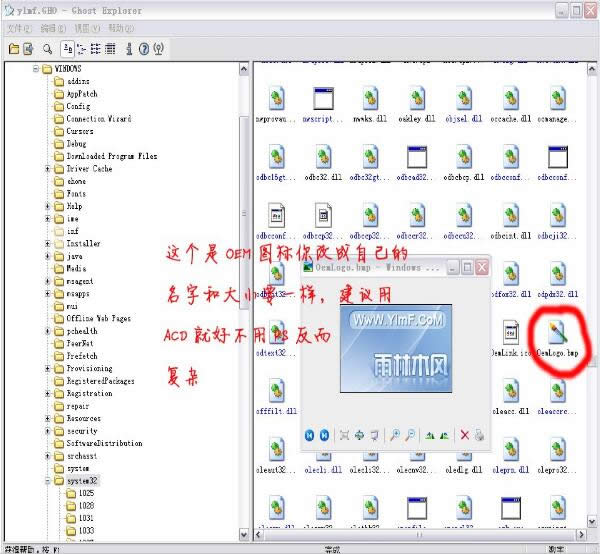600x554 pixels.
Task: Click Actual Size icon in picture viewer
Action: click(359, 435)
